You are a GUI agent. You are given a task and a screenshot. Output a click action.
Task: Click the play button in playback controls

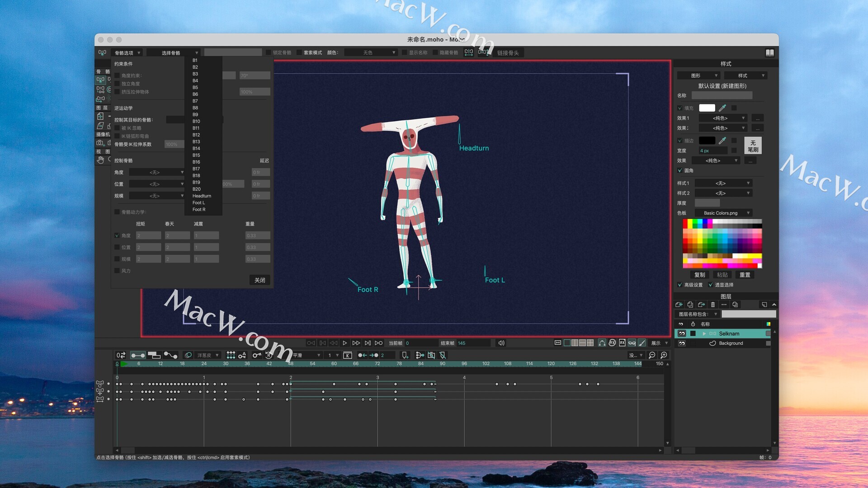(345, 343)
